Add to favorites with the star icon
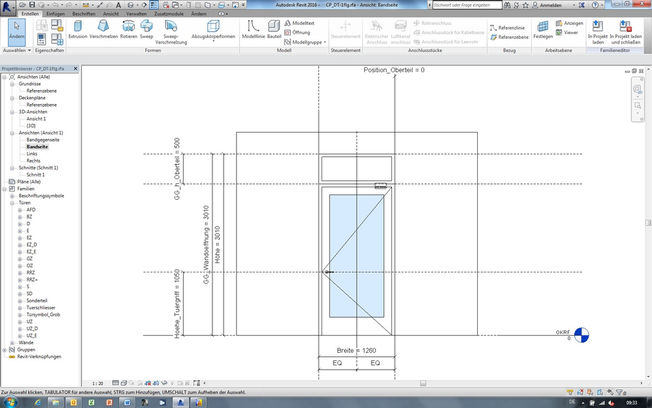 pyautogui.click(x=525, y=5)
